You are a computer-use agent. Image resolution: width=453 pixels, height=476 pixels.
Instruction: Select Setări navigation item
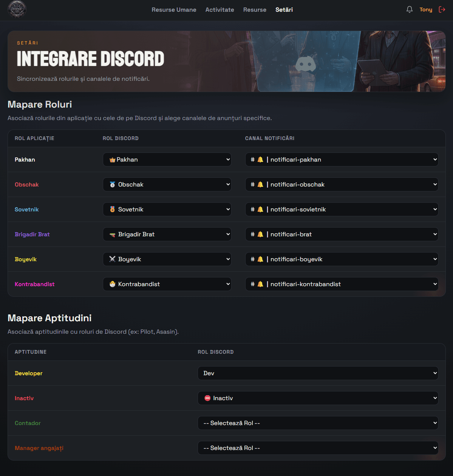pyautogui.click(x=284, y=10)
